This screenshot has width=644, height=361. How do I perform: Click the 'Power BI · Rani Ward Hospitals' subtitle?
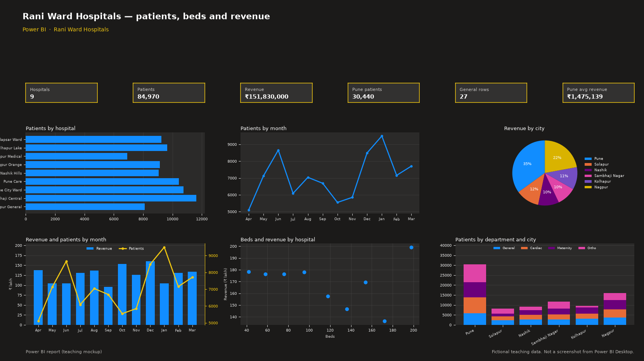click(66, 30)
